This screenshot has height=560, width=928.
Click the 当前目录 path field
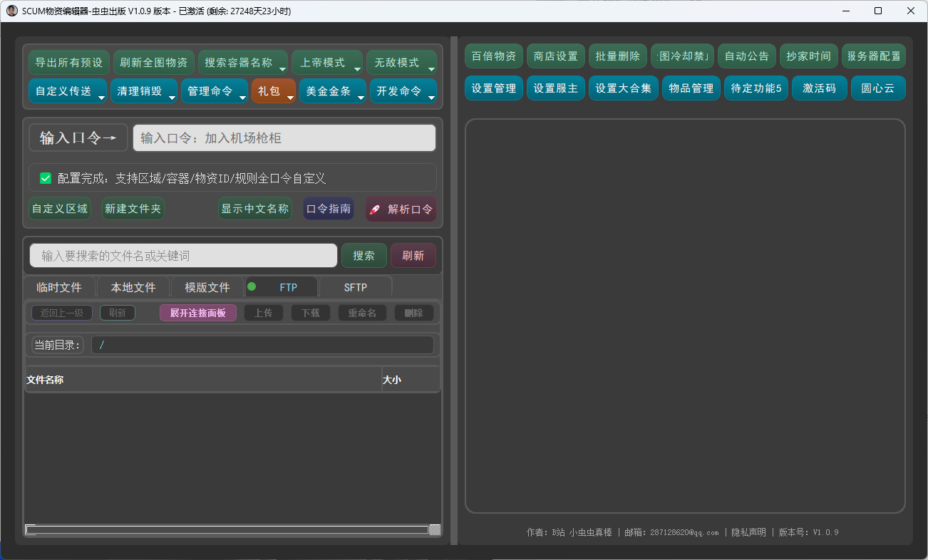pyautogui.click(x=262, y=345)
